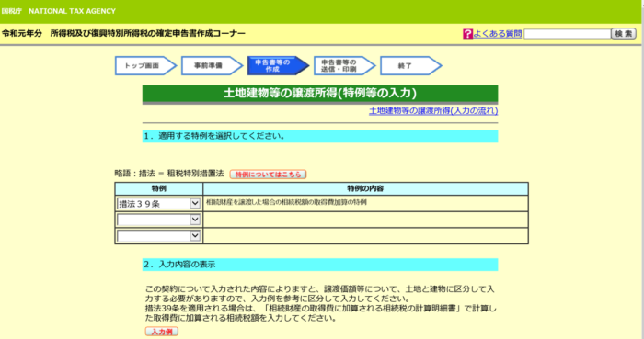
Task: Click the 相続財産を譲渡した場合 description text
Action: pos(286,202)
